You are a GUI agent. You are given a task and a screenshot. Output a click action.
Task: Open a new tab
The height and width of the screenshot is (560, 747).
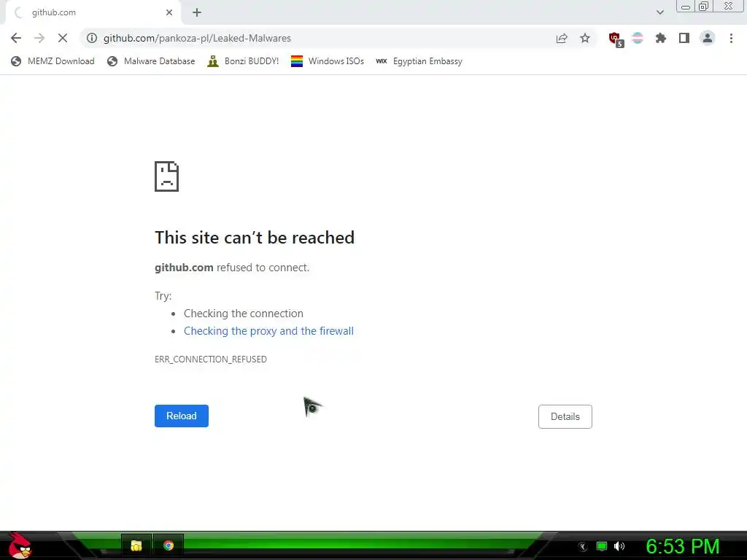click(197, 12)
